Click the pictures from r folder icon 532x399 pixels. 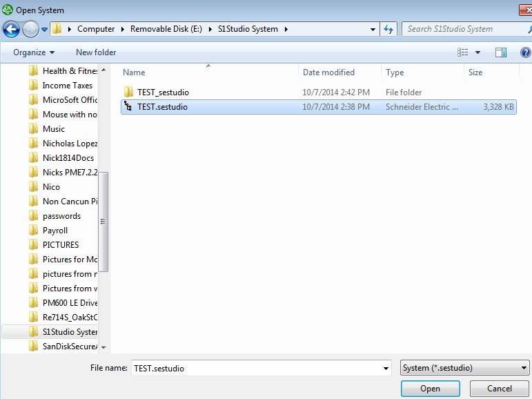33,273
